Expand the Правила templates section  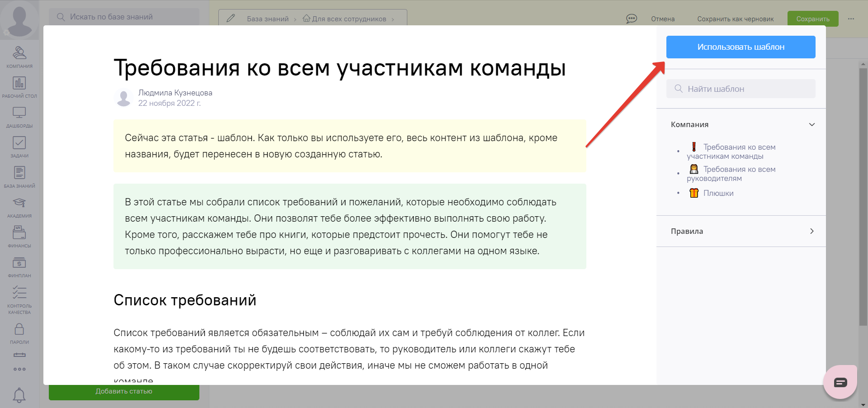[x=812, y=231]
